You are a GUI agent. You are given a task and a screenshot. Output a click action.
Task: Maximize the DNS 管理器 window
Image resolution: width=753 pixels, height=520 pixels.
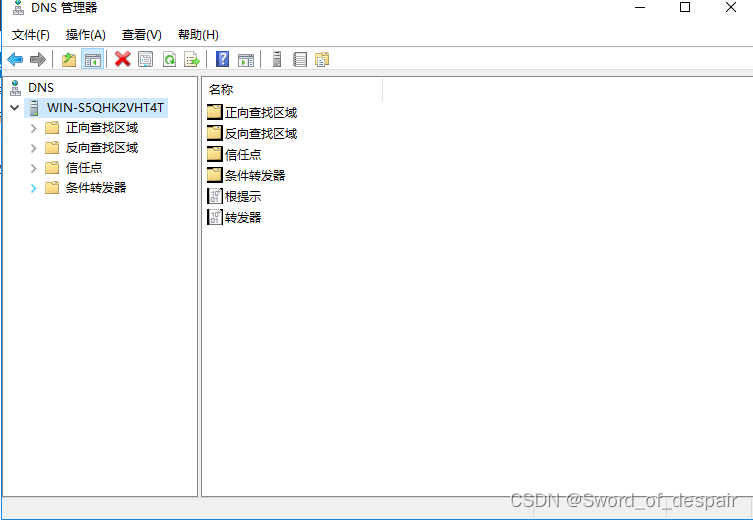(x=685, y=7)
